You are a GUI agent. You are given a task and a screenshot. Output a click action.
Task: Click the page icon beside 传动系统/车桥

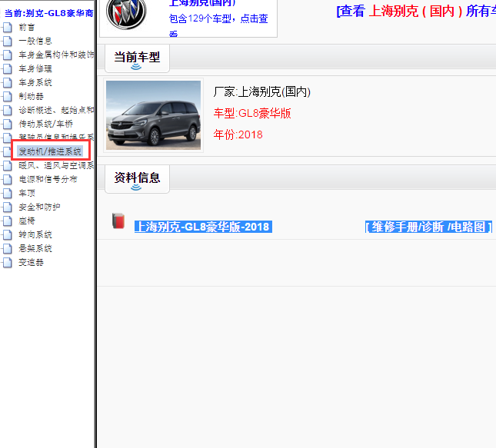coord(8,124)
